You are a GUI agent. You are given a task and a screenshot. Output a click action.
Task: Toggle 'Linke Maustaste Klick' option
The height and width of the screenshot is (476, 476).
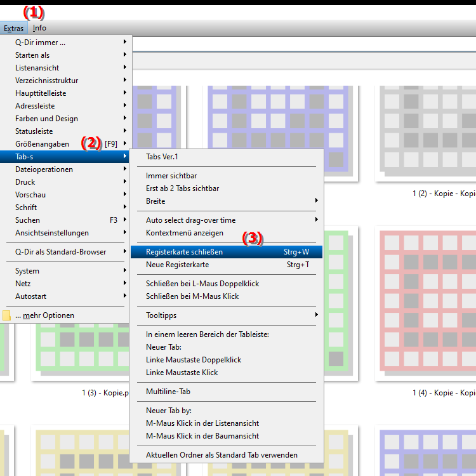pyautogui.click(x=227, y=373)
